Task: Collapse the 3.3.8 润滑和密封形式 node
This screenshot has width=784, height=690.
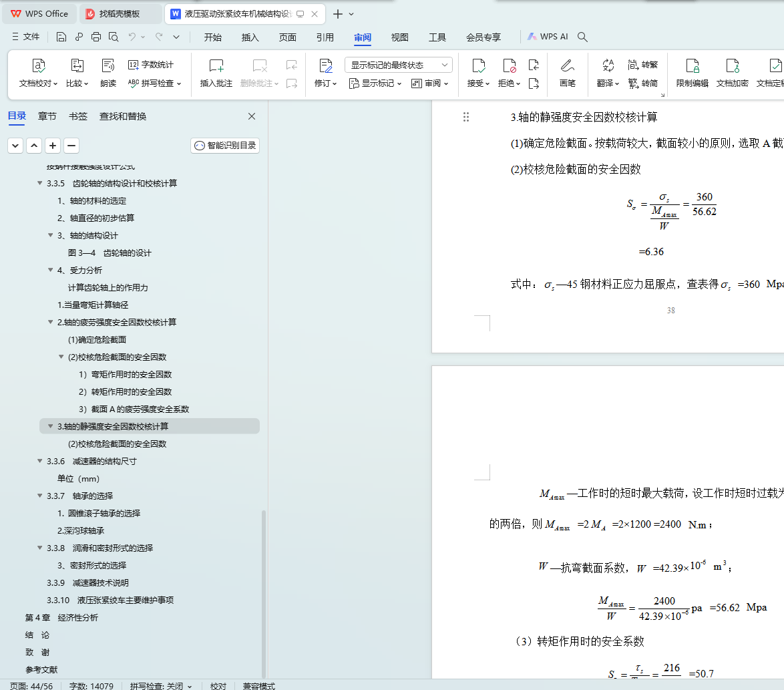Action: pyautogui.click(x=40, y=548)
